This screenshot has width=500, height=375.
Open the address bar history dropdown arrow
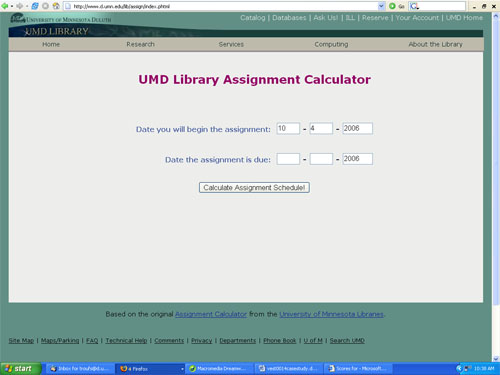(381, 6)
